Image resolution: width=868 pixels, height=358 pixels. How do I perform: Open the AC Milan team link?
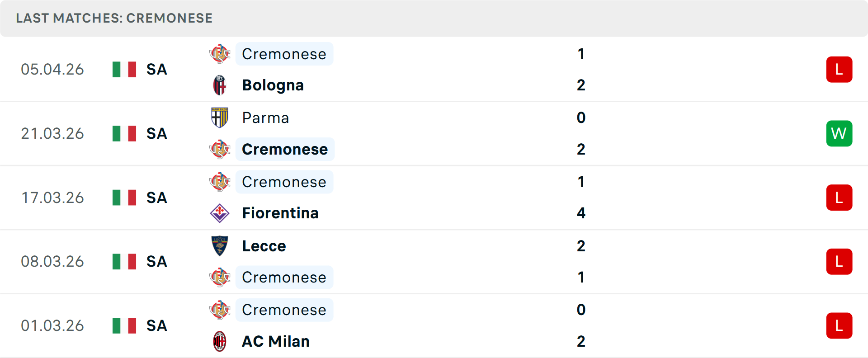coord(275,341)
